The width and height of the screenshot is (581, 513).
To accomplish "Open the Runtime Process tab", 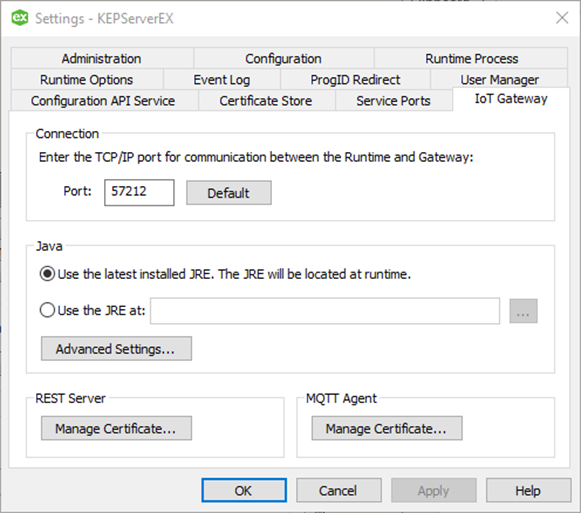I will (x=471, y=58).
